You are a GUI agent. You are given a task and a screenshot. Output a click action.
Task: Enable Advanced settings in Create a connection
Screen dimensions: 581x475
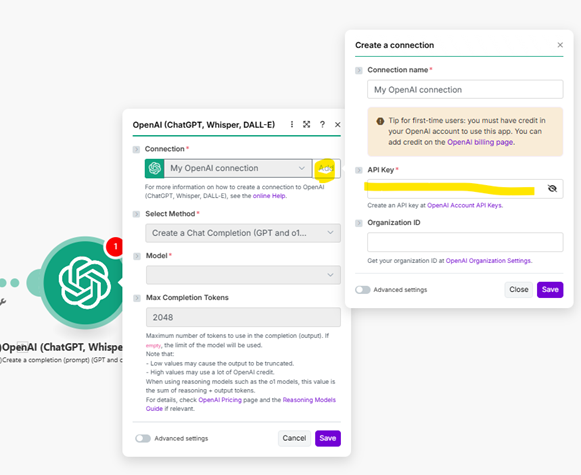pyautogui.click(x=363, y=290)
